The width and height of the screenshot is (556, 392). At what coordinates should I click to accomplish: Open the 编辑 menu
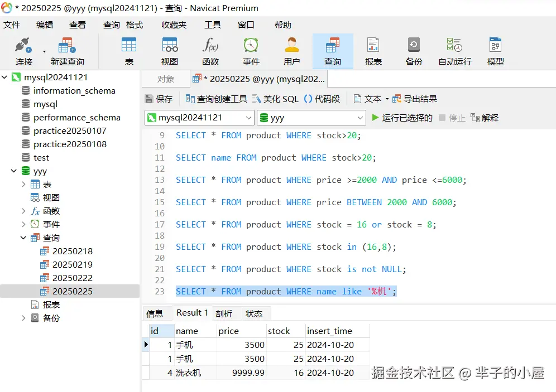coord(45,25)
